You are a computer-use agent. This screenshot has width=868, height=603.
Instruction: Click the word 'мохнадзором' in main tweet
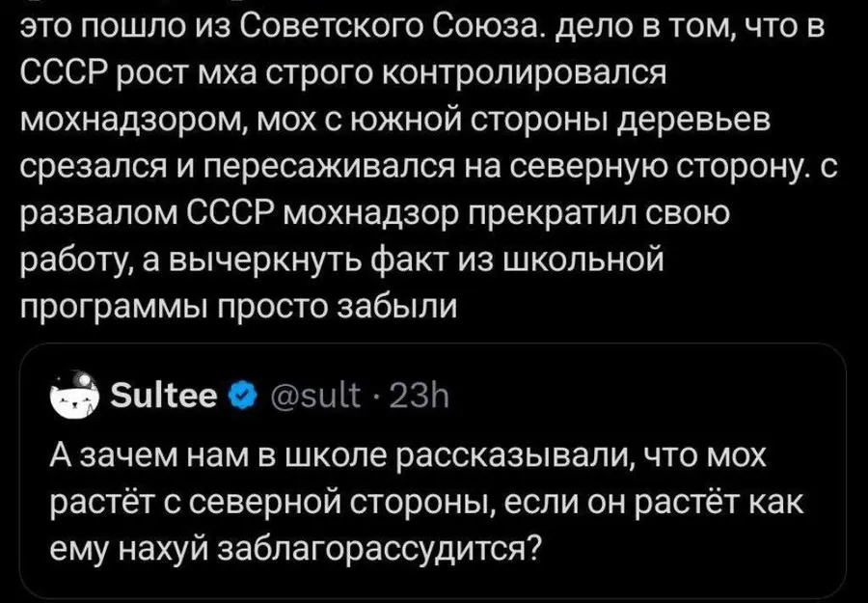click(133, 121)
